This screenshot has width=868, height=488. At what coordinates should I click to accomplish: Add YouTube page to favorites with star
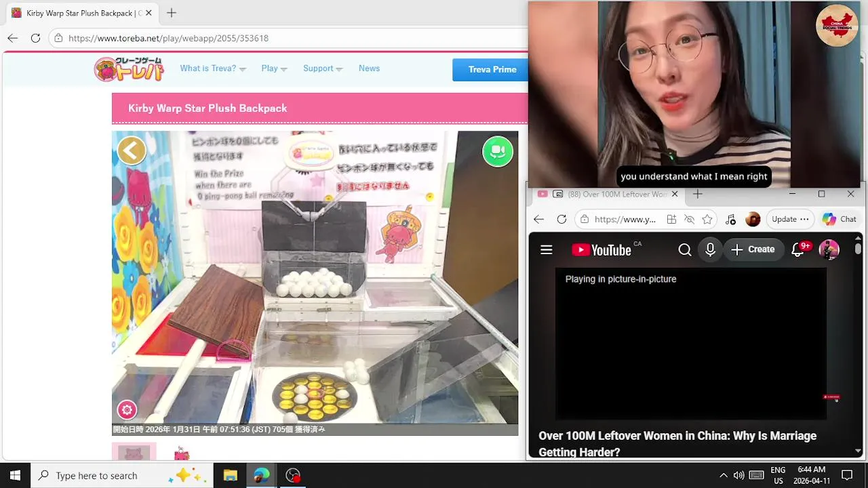pyautogui.click(x=707, y=219)
